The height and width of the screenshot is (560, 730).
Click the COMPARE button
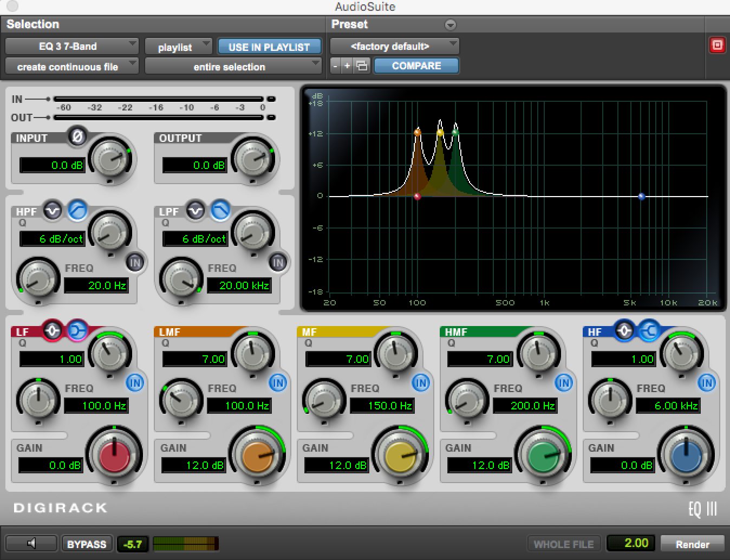416,66
